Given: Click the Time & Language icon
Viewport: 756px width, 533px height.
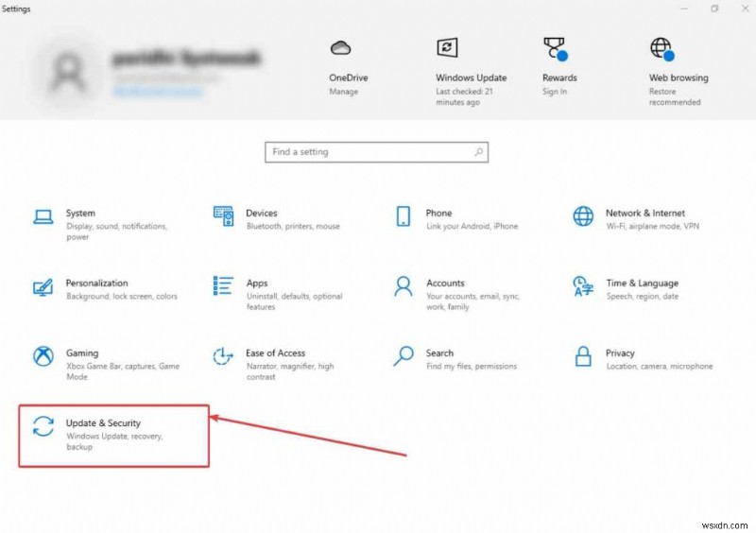Looking at the screenshot, I should click(583, 286).
